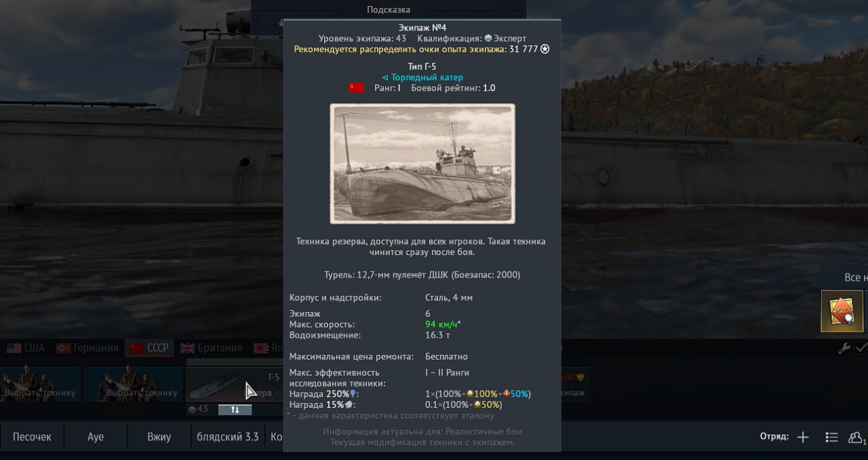Toggle the checkbox next to the wrench
Screen dimensions: 868x460
[x=861, y=348]
